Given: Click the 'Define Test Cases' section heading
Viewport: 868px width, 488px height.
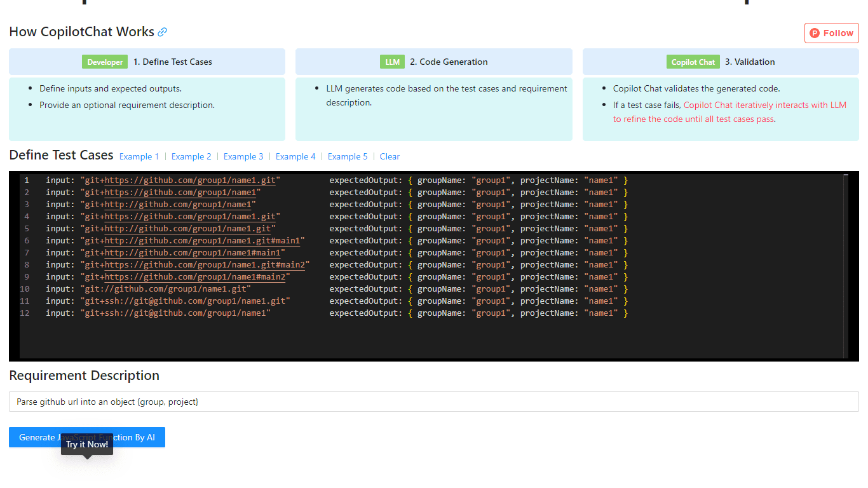Looking at the screenshot, I should point(61,155).
